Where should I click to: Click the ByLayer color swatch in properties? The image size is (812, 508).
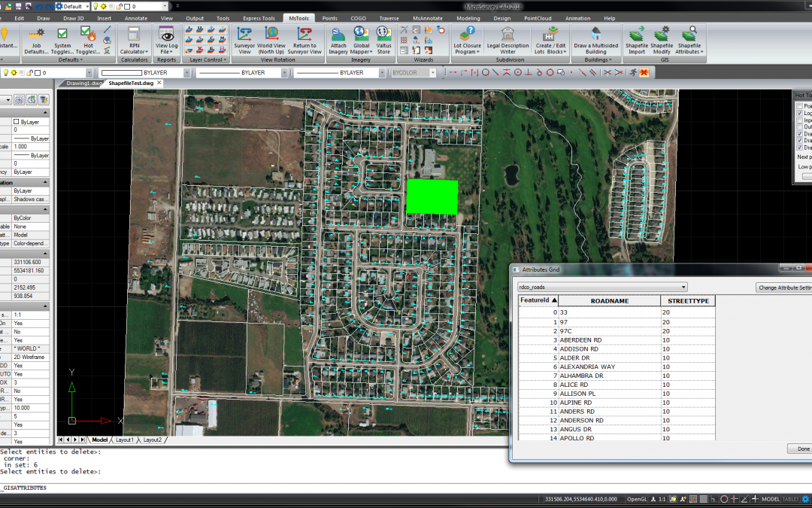click(17, 121)
